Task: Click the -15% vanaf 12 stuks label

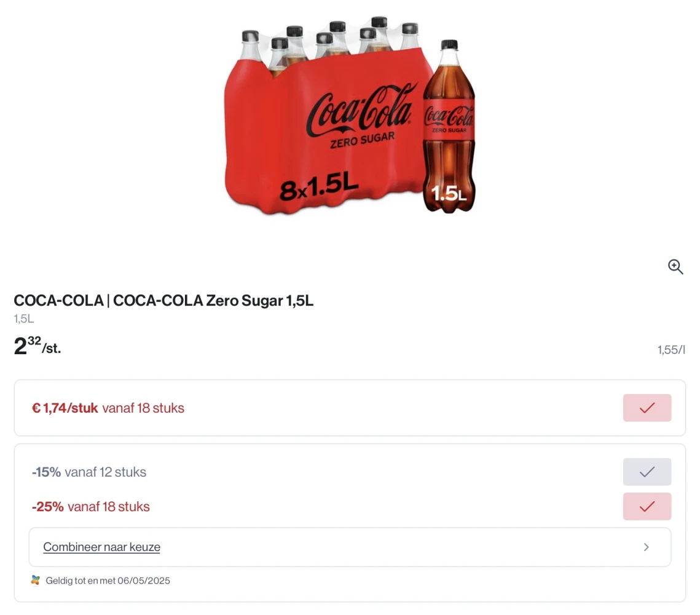Action: click(x=89, y=472)
